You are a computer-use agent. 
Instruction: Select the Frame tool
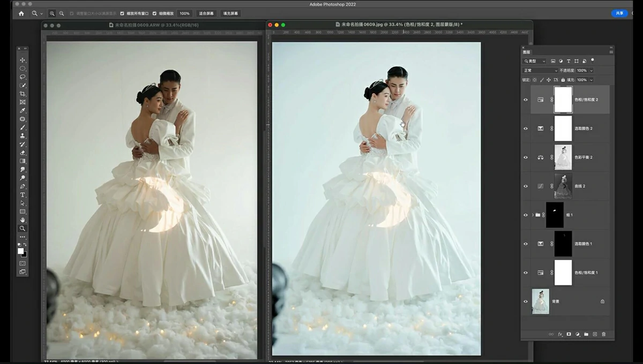point(23,102)
